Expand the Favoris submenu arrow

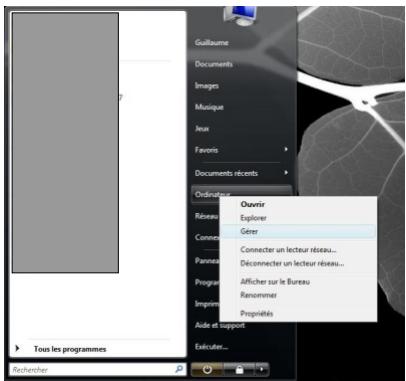[286, 149]
